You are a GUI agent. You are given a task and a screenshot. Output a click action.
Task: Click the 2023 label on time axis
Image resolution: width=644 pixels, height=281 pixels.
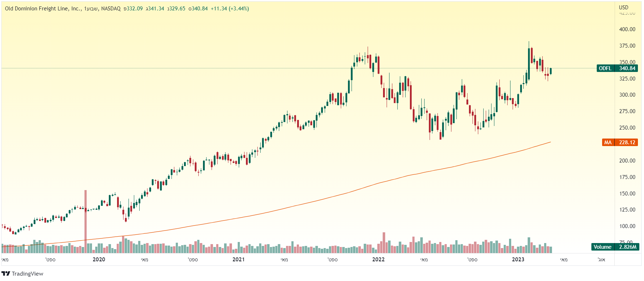[518, 260]
